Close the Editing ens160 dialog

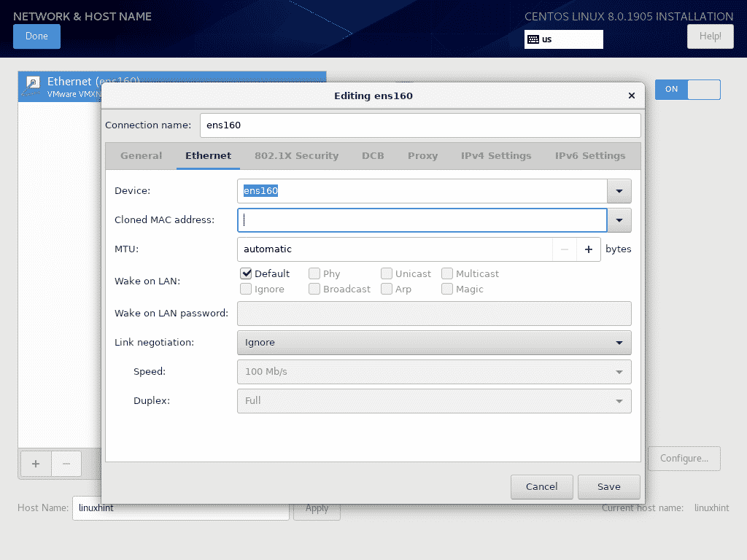[632, 96]
